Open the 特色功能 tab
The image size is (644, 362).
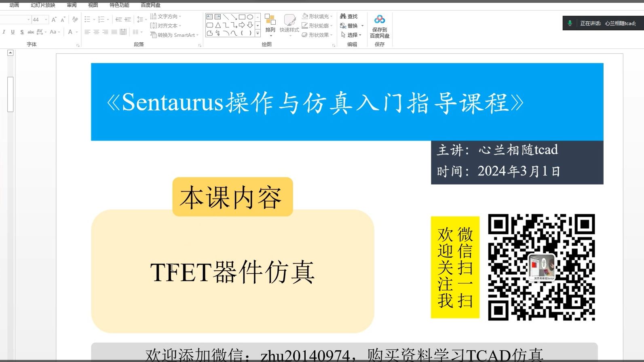(119, 5)
